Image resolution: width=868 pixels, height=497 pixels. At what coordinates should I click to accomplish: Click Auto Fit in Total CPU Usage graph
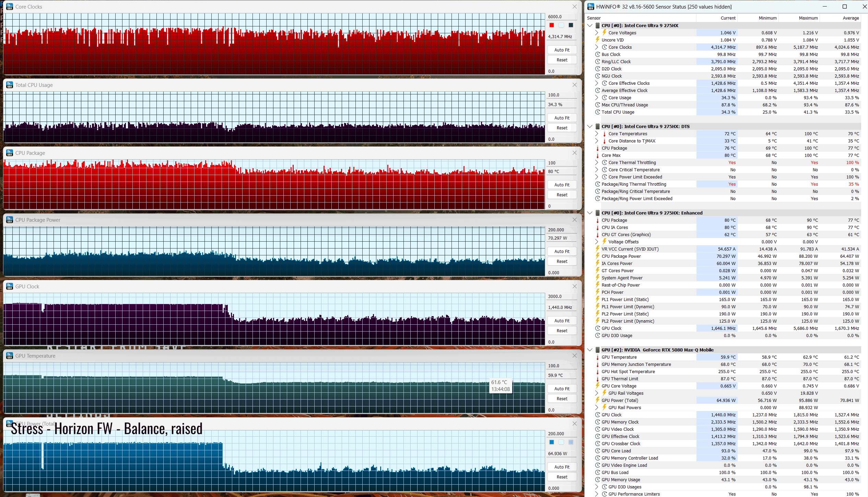pos(562,118)
